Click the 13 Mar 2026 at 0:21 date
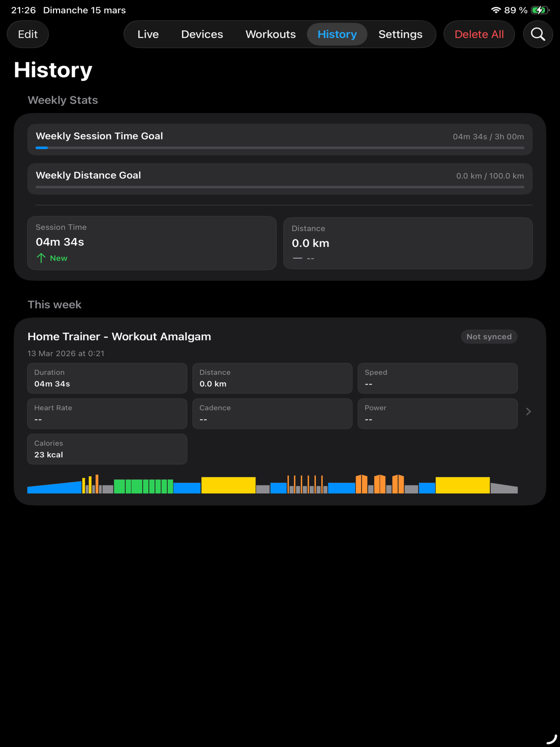 (x=66, y=353)
